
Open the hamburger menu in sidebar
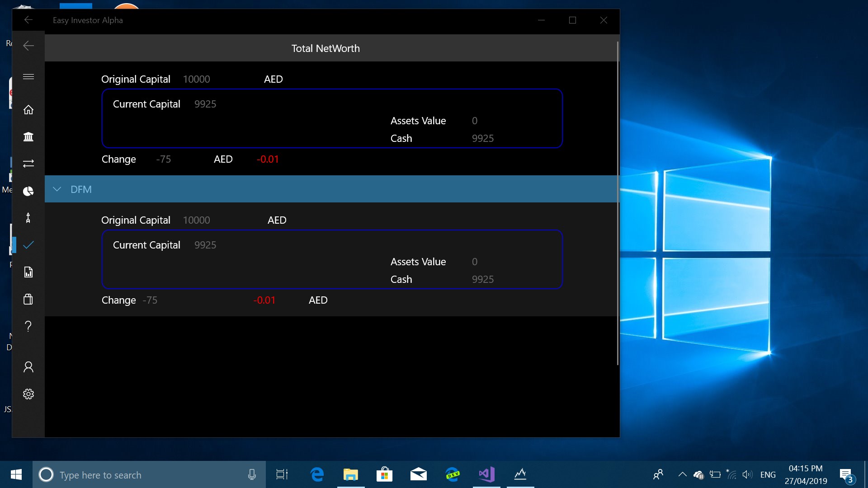[28, 76]
